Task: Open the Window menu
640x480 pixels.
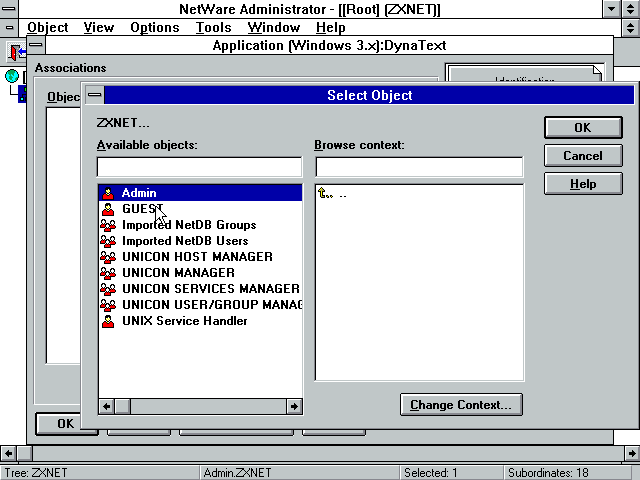Action: coord(273,27)
